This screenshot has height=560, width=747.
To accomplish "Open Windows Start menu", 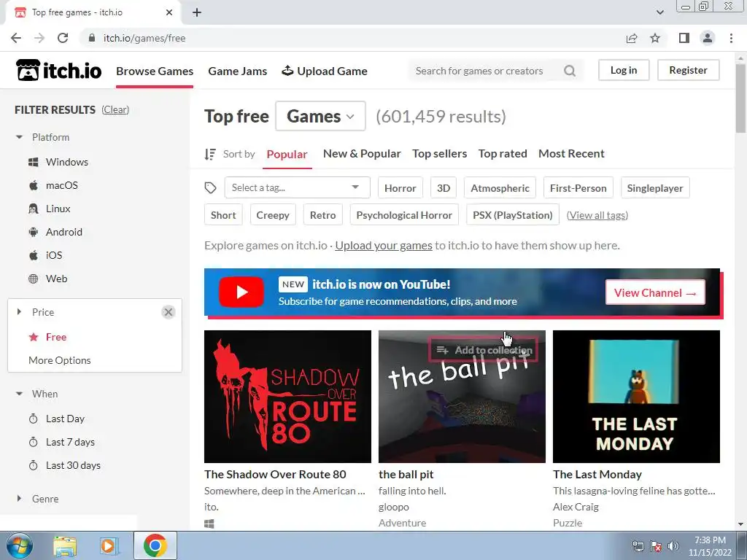I will click(x=19, y=545).
